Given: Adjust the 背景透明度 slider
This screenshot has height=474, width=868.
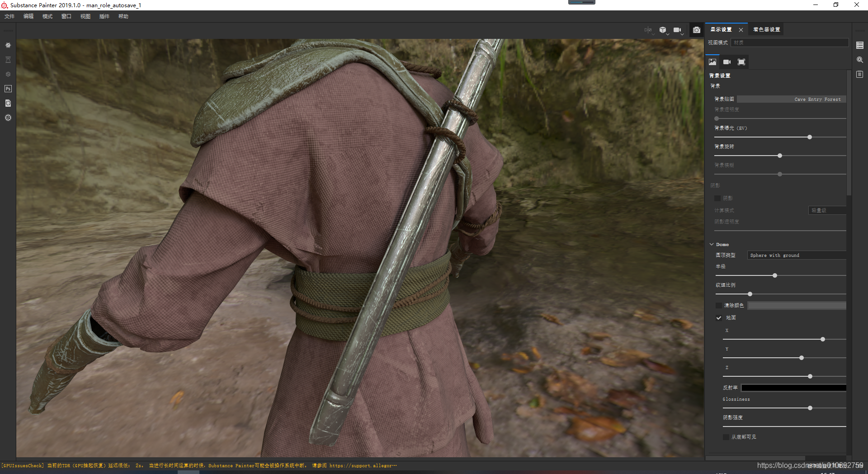Looking at the screenshot, I should coord(780,118).
